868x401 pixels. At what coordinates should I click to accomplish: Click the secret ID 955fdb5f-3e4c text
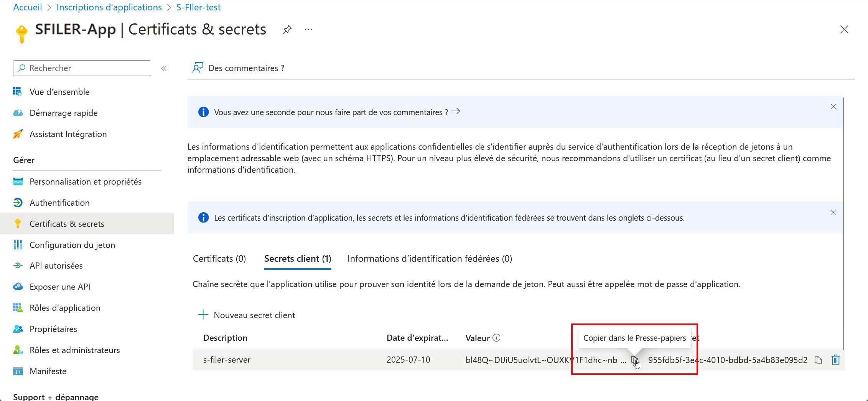point(728,360)
